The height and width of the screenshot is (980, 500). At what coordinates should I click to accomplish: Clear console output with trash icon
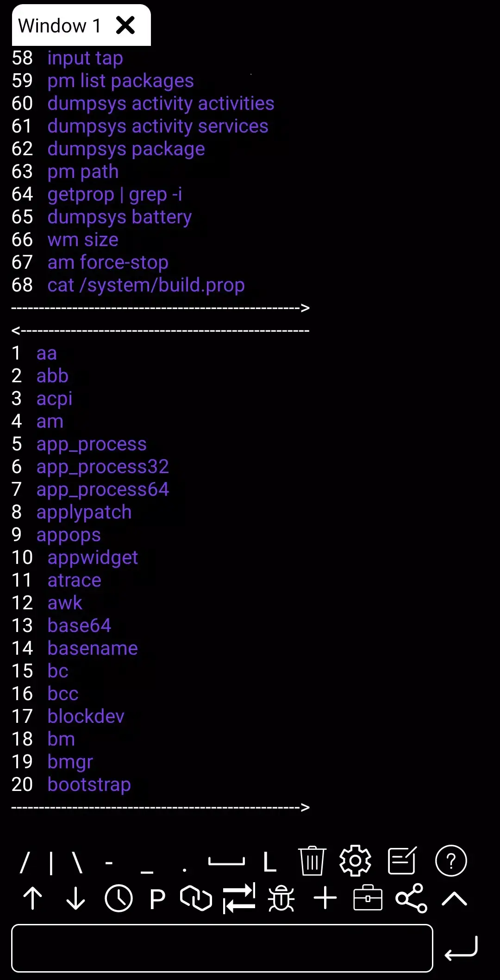[312, 860]
